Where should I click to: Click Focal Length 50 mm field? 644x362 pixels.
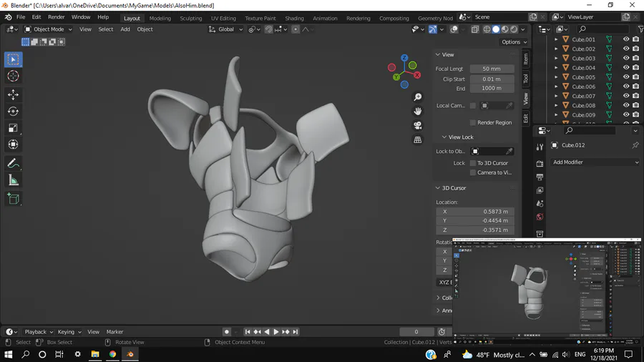click(x=492, y=69)
